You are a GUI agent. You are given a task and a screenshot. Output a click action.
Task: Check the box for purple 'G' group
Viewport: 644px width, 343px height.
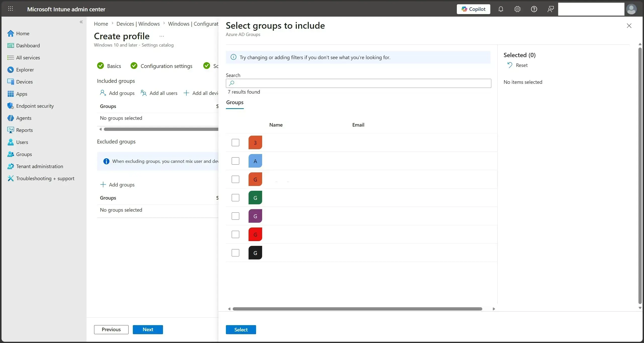pos(235,216)
